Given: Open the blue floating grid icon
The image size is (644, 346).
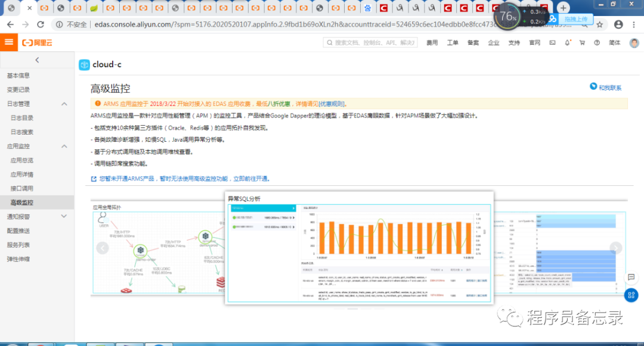Looking at the screenshot, I should click(x=631, y=295).
